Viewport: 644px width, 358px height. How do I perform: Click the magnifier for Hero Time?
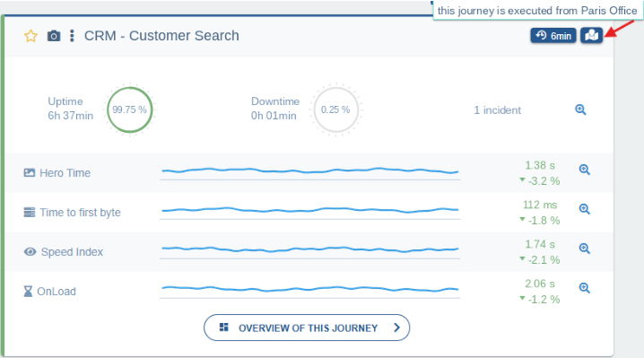585,170
